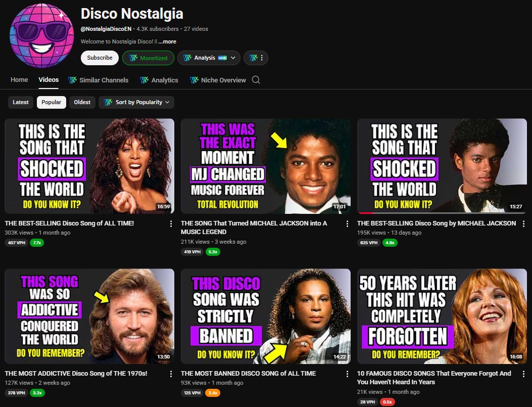Image resolution: width=532 pixels, height=407 pixels.
Task: Open title 10 FAMOUS DISCO SONGS That Everyone Forgot
Action: (x=434, y=378)
